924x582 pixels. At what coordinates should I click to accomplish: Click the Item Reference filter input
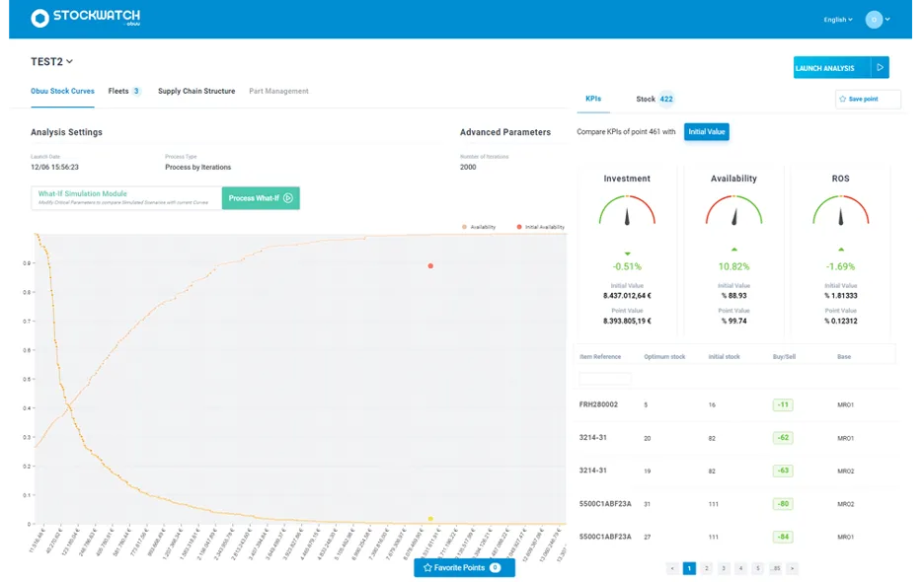click(605, 378)
